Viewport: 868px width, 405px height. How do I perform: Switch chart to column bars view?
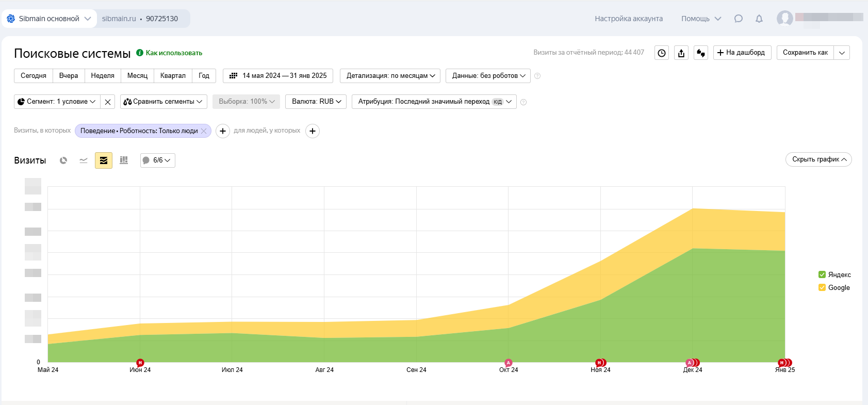pyautogui.click(x=124, y=160)
